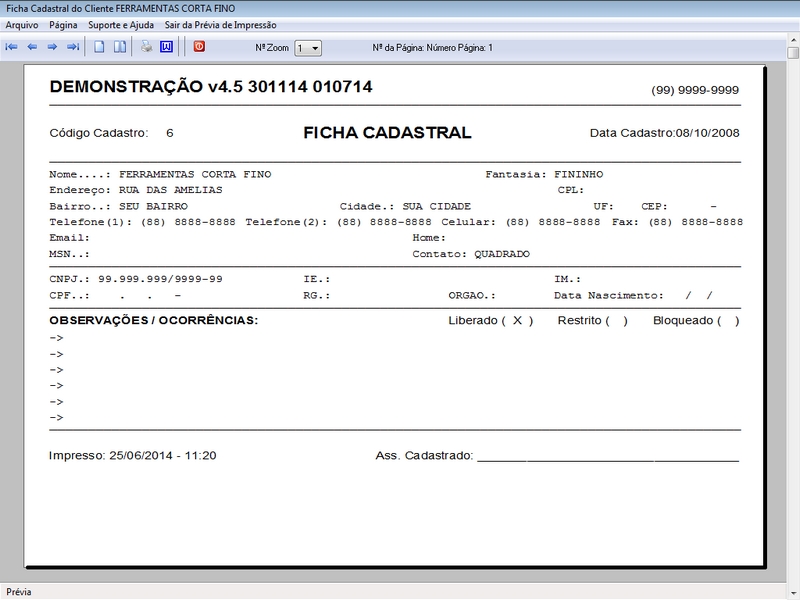Image resolution: width=800 pixels, height=600 pixels.
Task: Click the vertical scrollbar up arrow
Action: (793, 39)
